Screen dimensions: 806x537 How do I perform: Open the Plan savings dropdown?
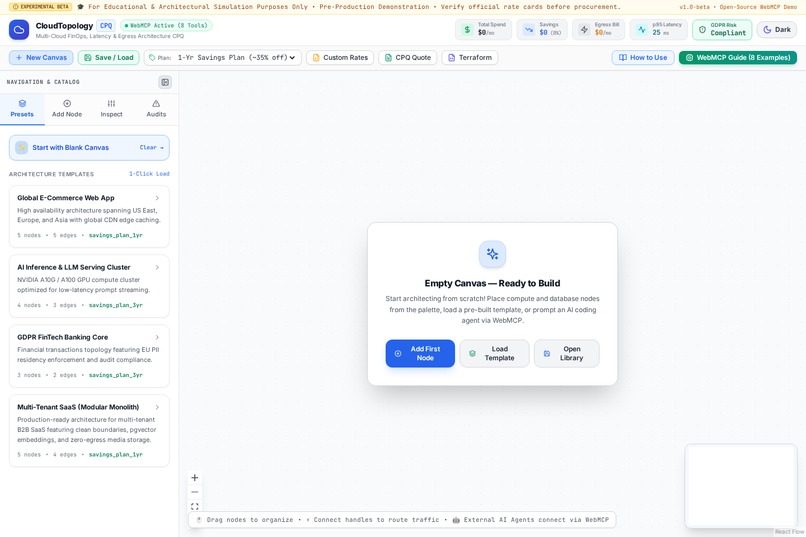point(223,58)
